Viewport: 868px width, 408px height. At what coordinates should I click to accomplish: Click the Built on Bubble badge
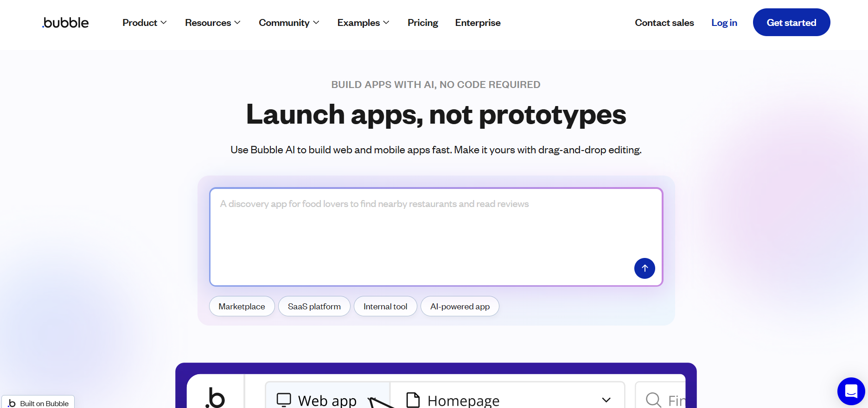pyautogui.click(x=38, y=403)
